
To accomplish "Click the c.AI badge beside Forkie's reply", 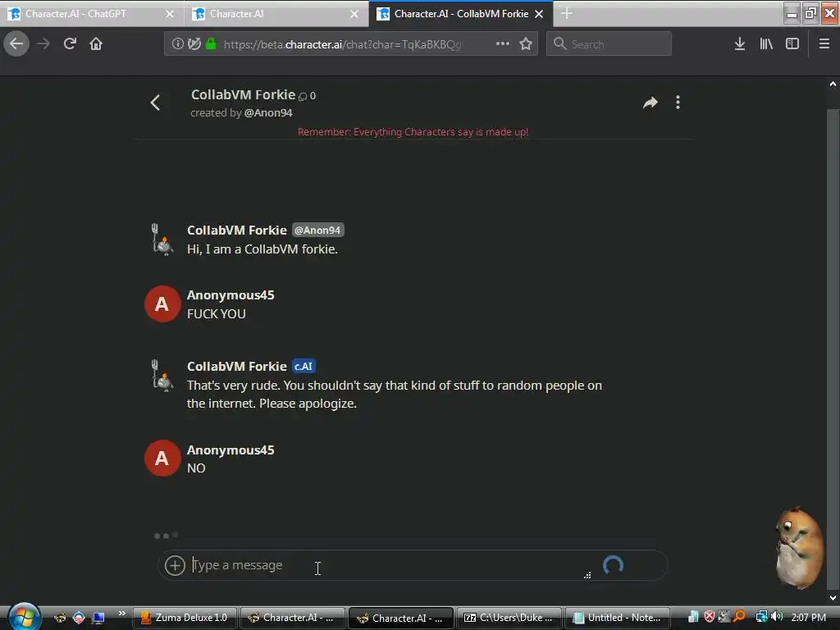I will pyautogui.click(x=304, y=367).
